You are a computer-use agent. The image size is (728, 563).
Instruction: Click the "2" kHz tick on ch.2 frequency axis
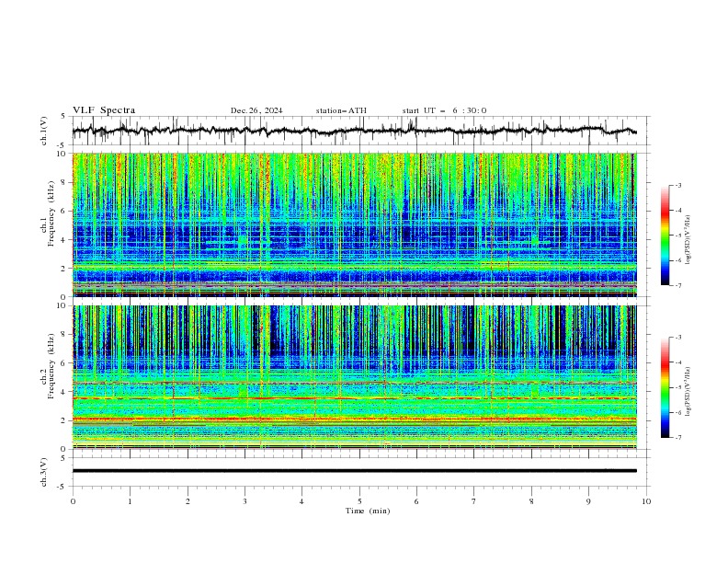tap(64, 420)
